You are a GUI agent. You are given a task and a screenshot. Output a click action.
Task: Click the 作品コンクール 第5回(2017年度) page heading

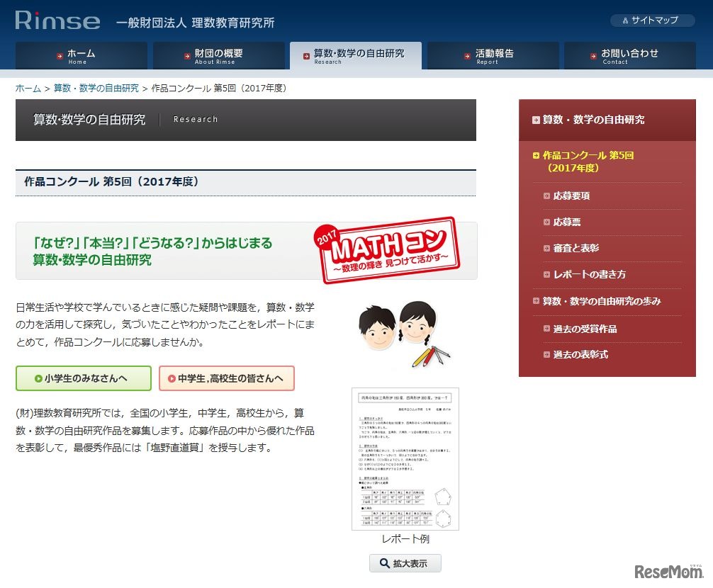pos(111,182)
